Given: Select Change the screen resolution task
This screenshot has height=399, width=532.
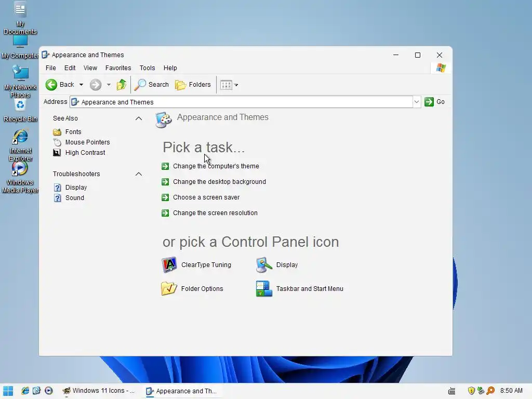Looking at the screenshot, I should coord(215,213).
